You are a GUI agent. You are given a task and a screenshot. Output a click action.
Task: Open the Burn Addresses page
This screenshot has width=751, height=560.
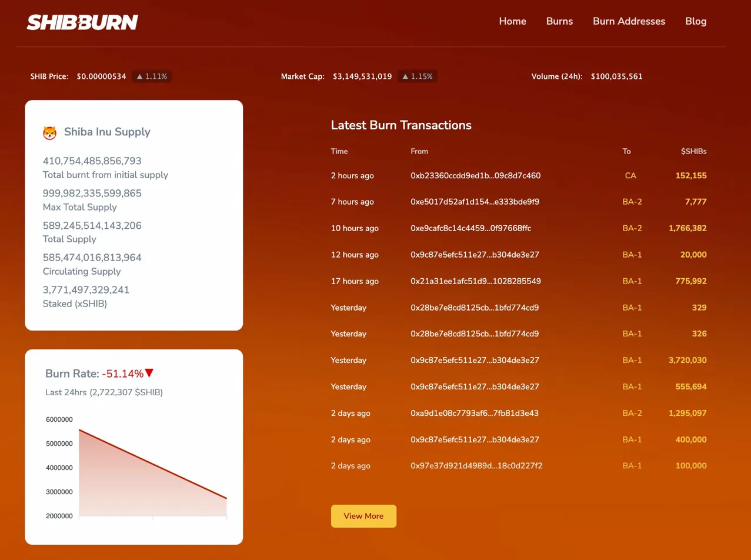pyautogui.click(x=629, y=21)
